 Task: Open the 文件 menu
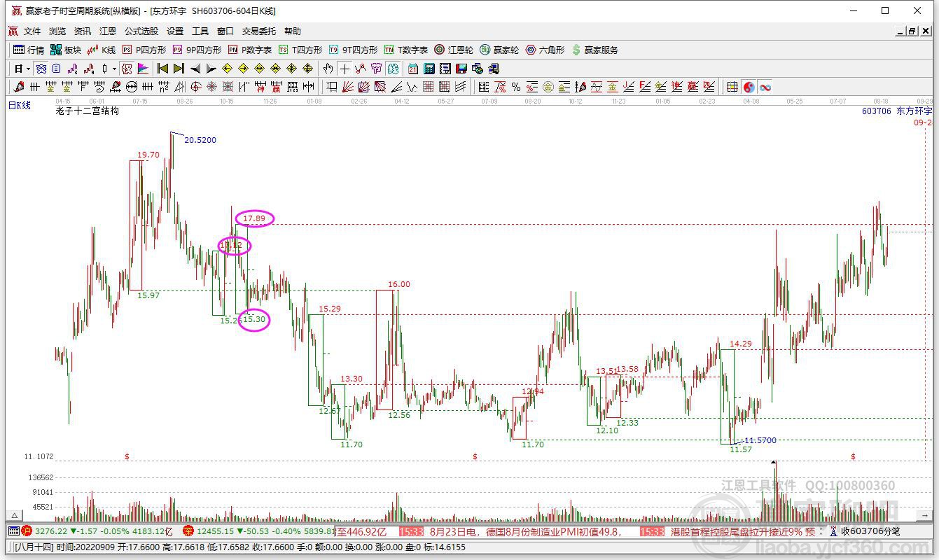[32, 31]
